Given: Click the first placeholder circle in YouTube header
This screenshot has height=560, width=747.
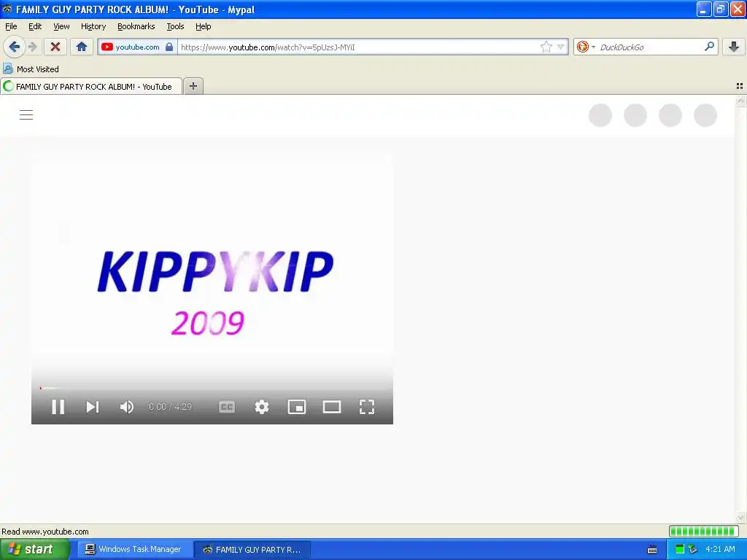Looking at the screenshot, I should [x=600, y=115].
